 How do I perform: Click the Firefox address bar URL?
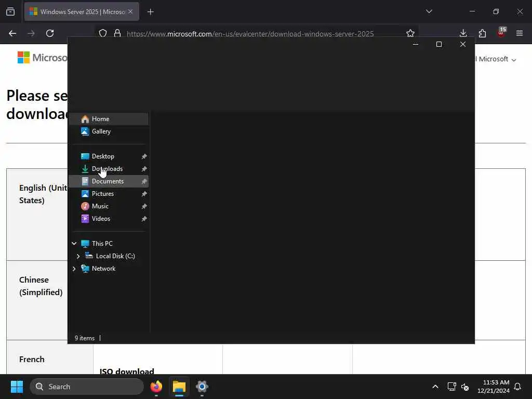pos(250,34)
